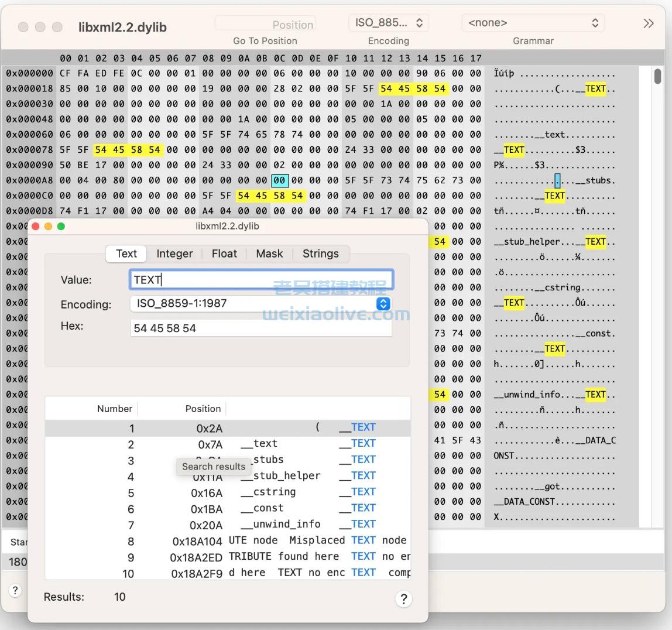Click the help button in search panel
This screenshot has height=630, width=672.
403,598
